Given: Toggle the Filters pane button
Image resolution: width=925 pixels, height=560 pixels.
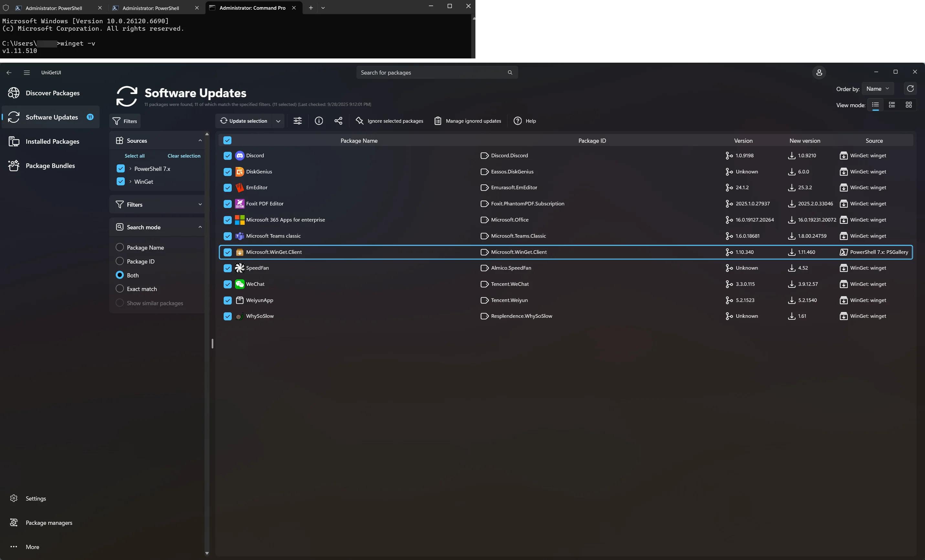Looking at the screenshot, I should [125, 121].
